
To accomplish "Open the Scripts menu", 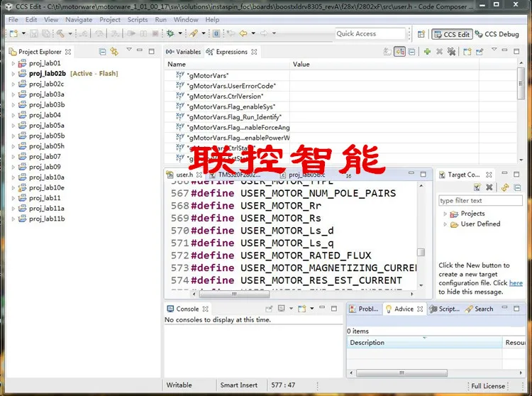I will [x=138, y=20].
